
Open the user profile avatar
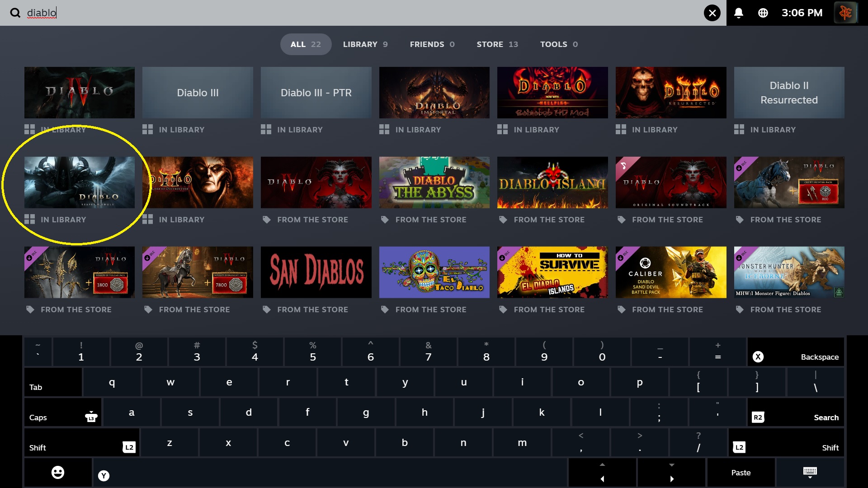[x=845, y=13]
